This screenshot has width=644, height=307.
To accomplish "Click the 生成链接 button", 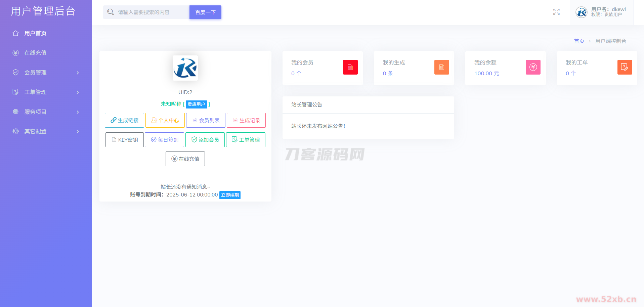I will [124, 120].
